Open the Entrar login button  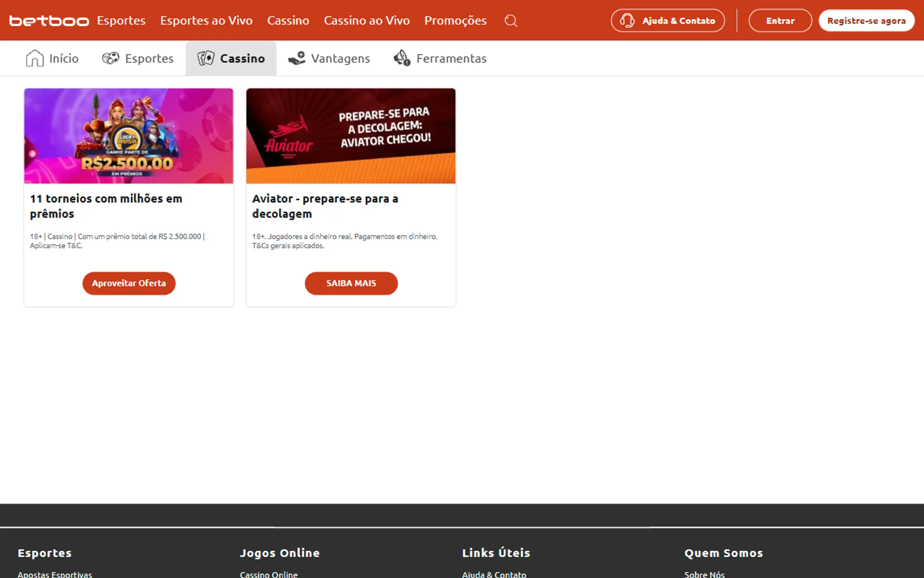click(780, 20)
